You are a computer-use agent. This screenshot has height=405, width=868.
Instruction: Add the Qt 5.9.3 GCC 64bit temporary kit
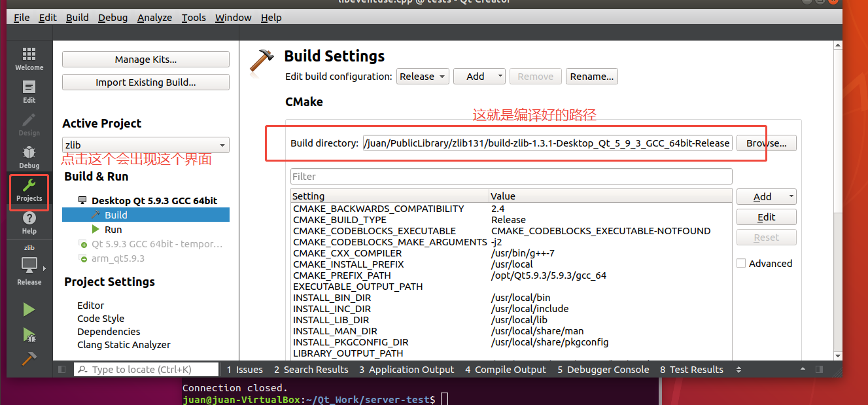tap(150, 244)
